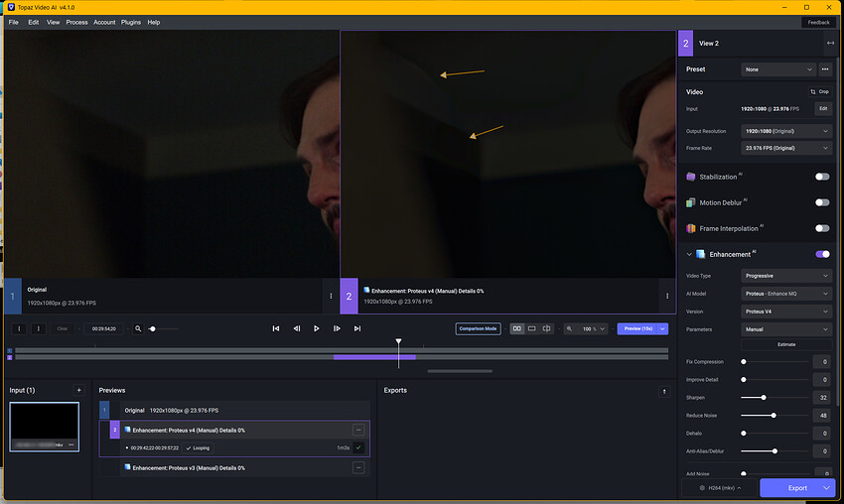Open Original view options (three dots)
Viewport: 844px width, 504px height.
click(x=331, y=296)
